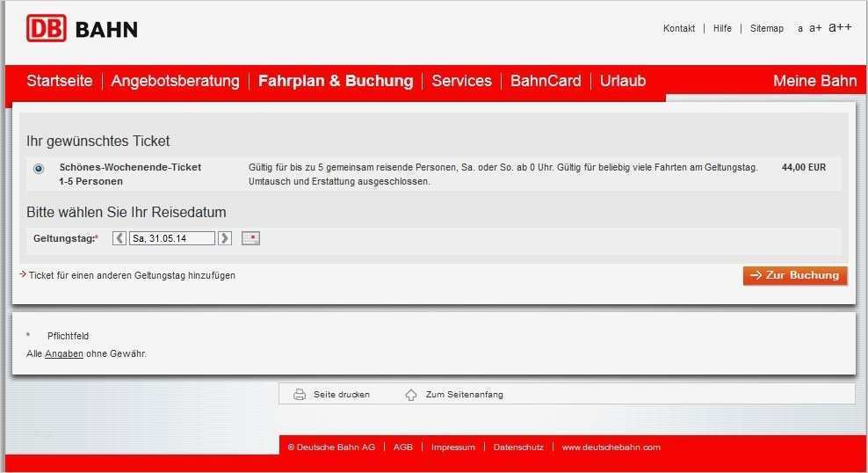868x473 pixels.
Task: Click the Pflichtfeld note text
Action: [69, 336]
